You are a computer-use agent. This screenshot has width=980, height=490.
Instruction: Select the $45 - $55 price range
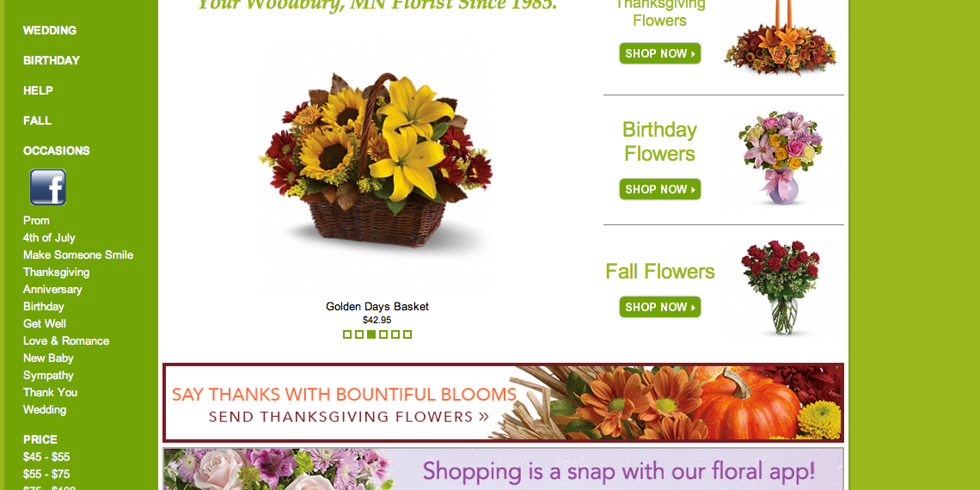46,456
